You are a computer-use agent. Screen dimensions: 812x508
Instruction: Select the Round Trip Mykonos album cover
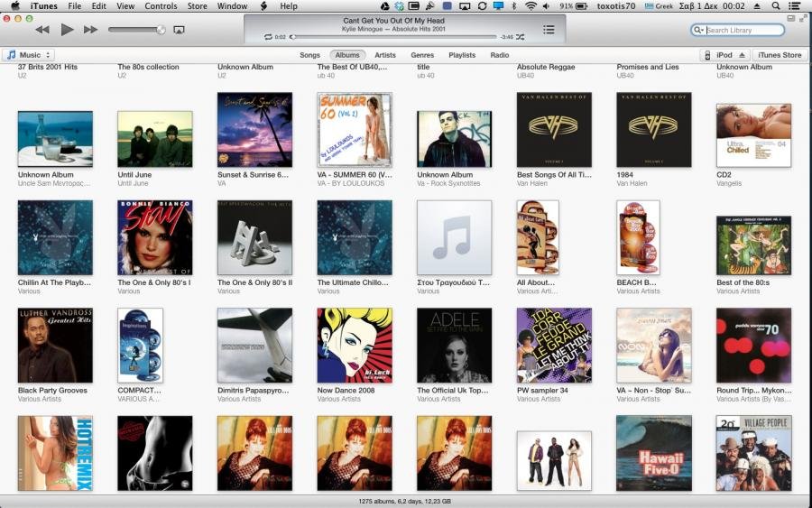tap(754, 346)
